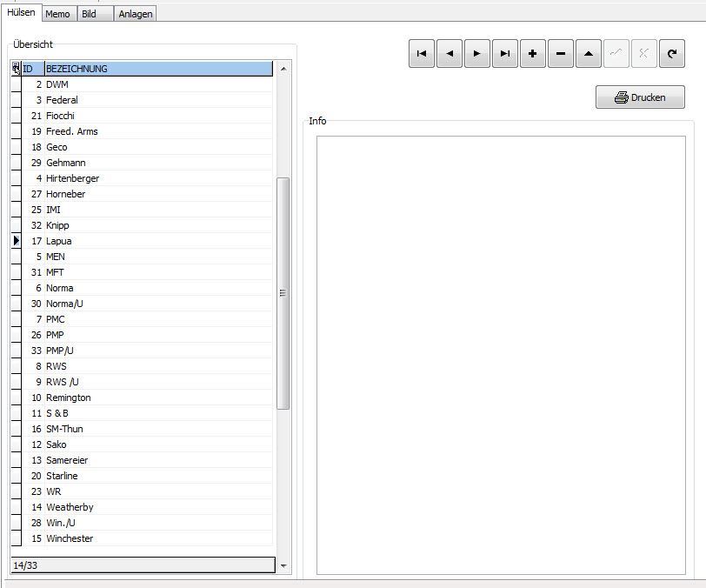Image resolution: width=706 pixels, height=588 pixels.
Task: Click the list scrollbar down arrow
Action: [283, 566]
